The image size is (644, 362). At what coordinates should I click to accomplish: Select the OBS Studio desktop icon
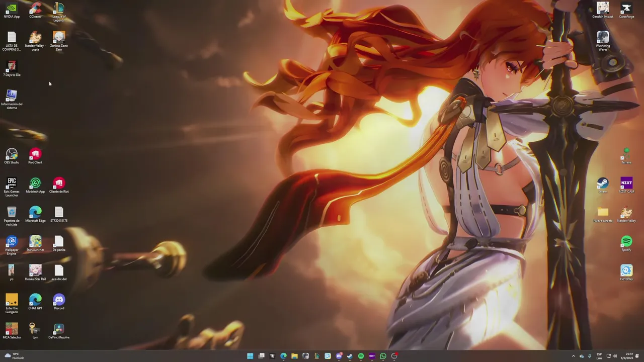click(12, 156)
